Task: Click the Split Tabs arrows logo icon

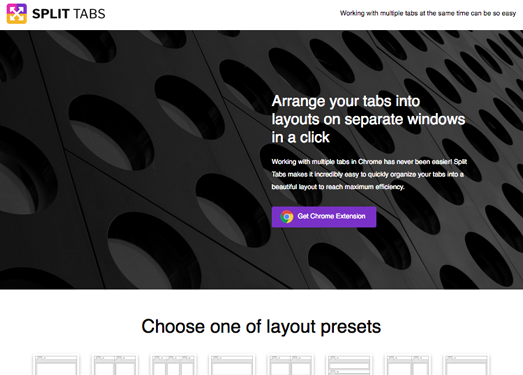Action: (x=17, y=14)
